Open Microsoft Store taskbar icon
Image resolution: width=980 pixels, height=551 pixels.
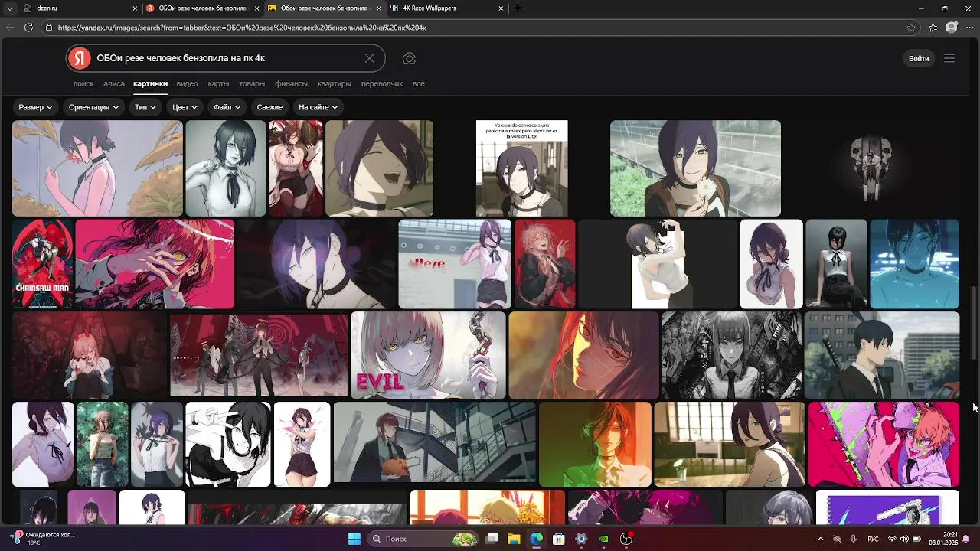[x=559, y=539]
